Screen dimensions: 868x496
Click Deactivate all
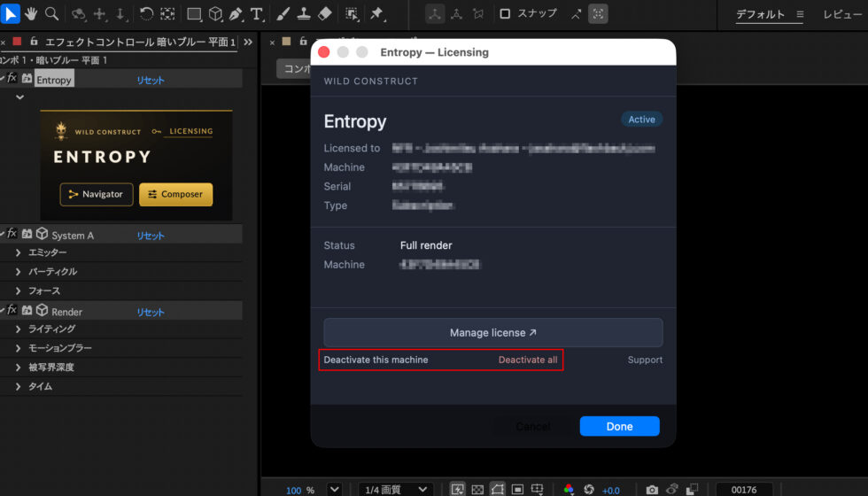(528, 360)
